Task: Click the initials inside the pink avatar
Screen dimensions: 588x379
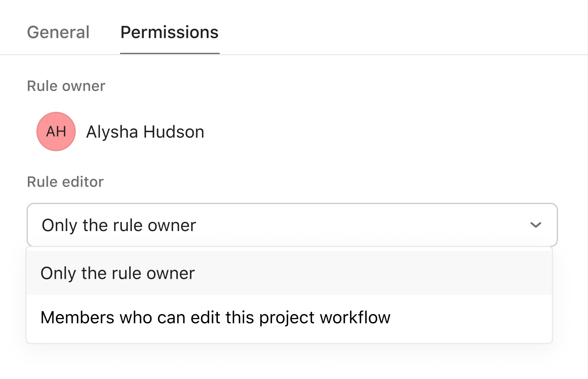Action: click(56, 132)
